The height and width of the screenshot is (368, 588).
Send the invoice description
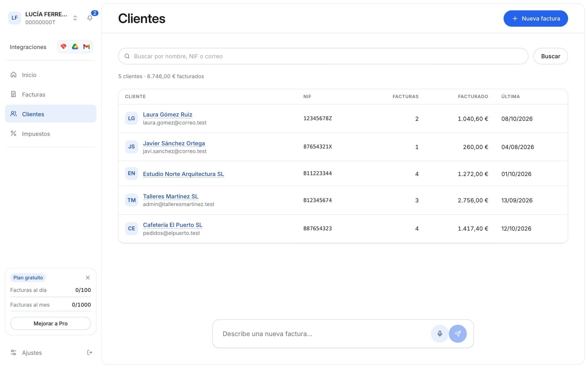pyautogui.click(x=458, y=334)
